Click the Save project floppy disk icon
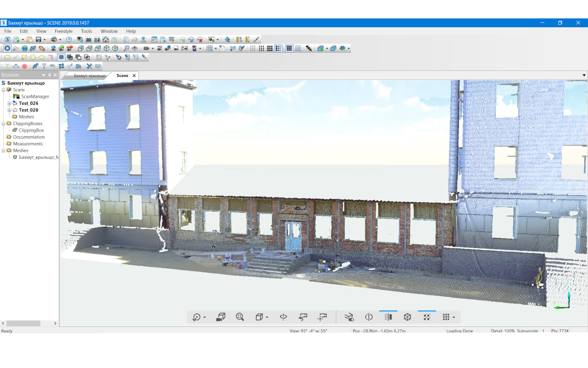Image resolution: width=588 pixels, height=368 pixels. (x=38, y=39)
